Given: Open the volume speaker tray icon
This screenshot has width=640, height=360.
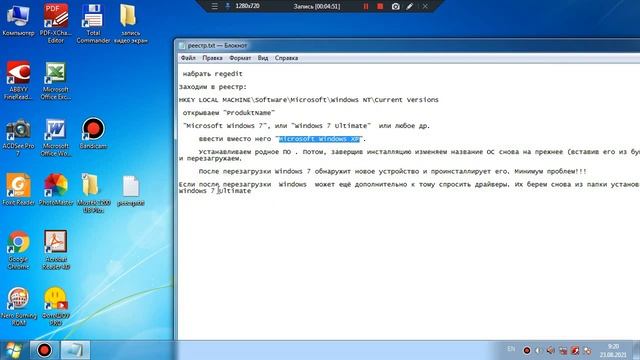Looking at the screenshot, I should click(x=550, y=350).
